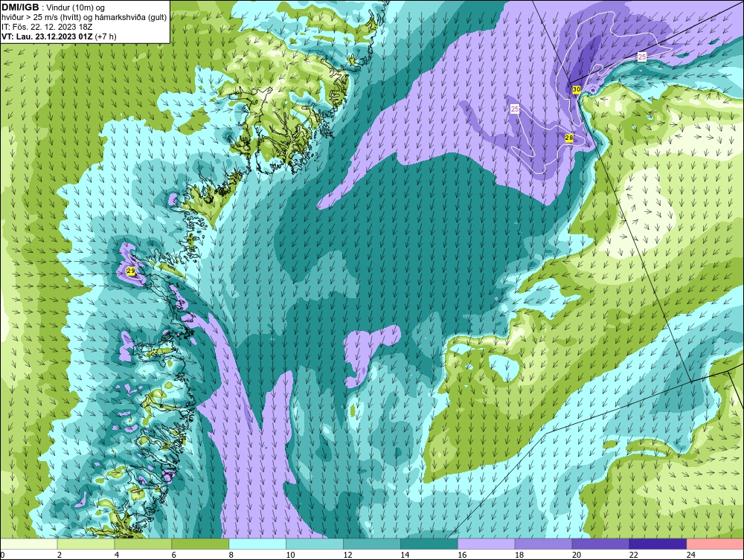Viewport: 744px width, 560px height.
Task: Select the dark teal 14–16 legend swatch
Action: click(x=429, y=544)
